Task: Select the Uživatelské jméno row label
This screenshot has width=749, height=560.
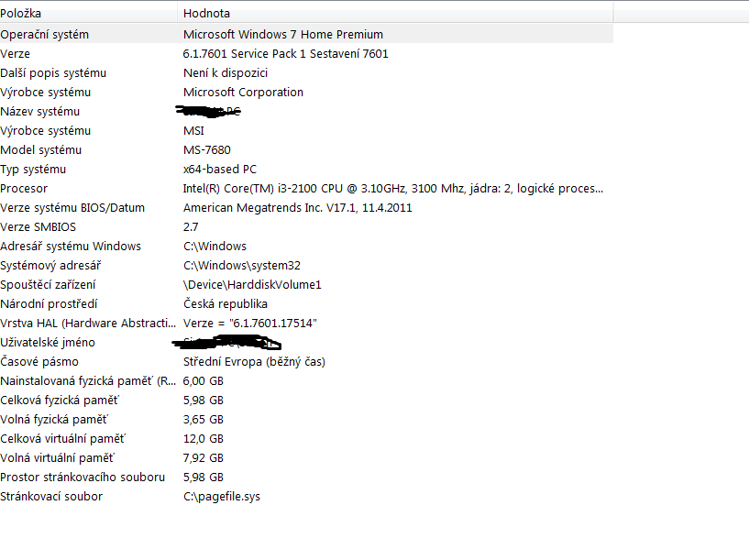Action: [48, 343]
